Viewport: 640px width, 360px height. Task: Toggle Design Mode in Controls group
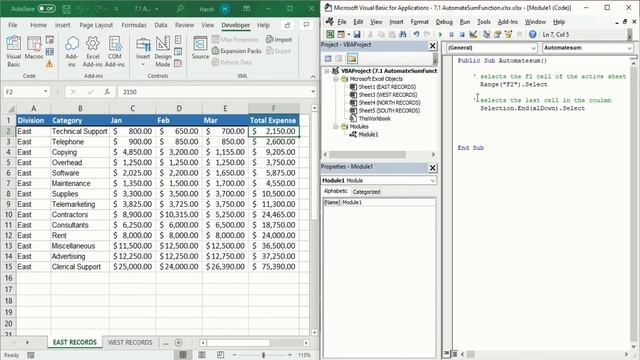click(163, 51)
